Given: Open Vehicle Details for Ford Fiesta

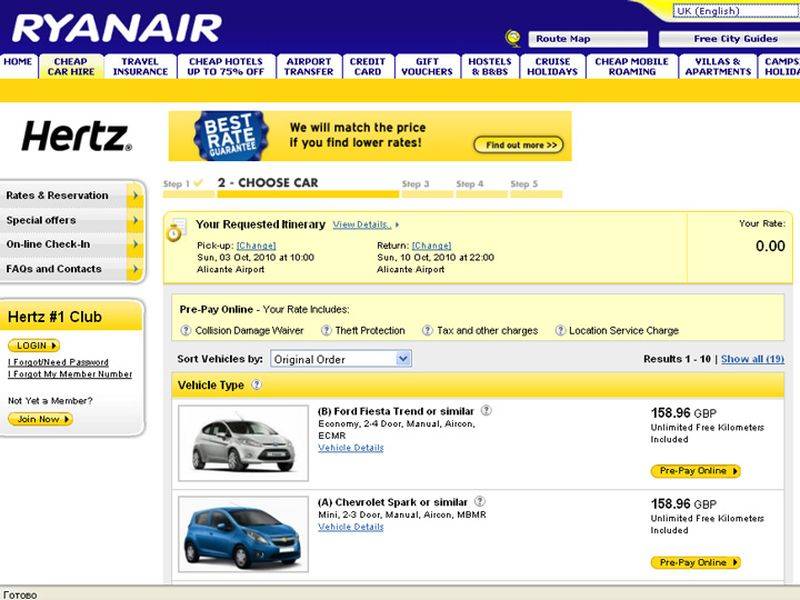Looking at the screenshot, I should pyautogui.click(x=351, y=447).
